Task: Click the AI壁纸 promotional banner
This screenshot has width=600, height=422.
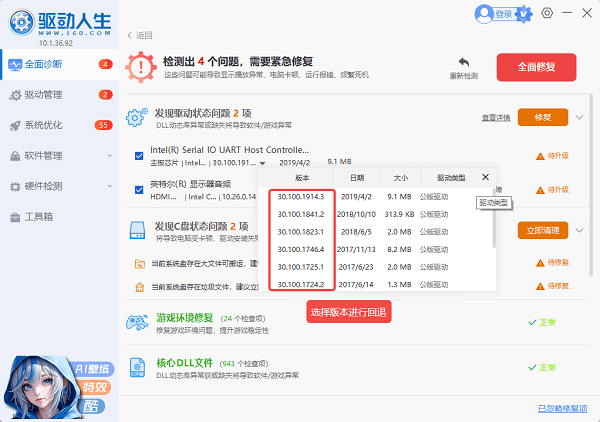Action: click(x=60, y=380)
